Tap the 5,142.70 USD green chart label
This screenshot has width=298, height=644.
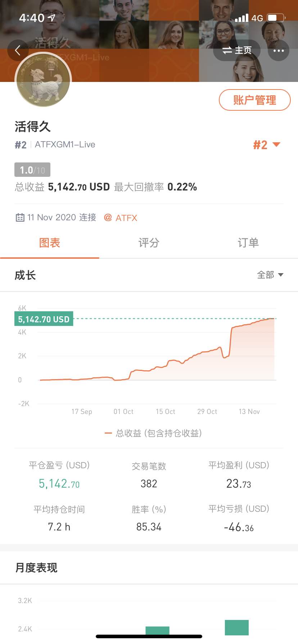pos(44,319)
